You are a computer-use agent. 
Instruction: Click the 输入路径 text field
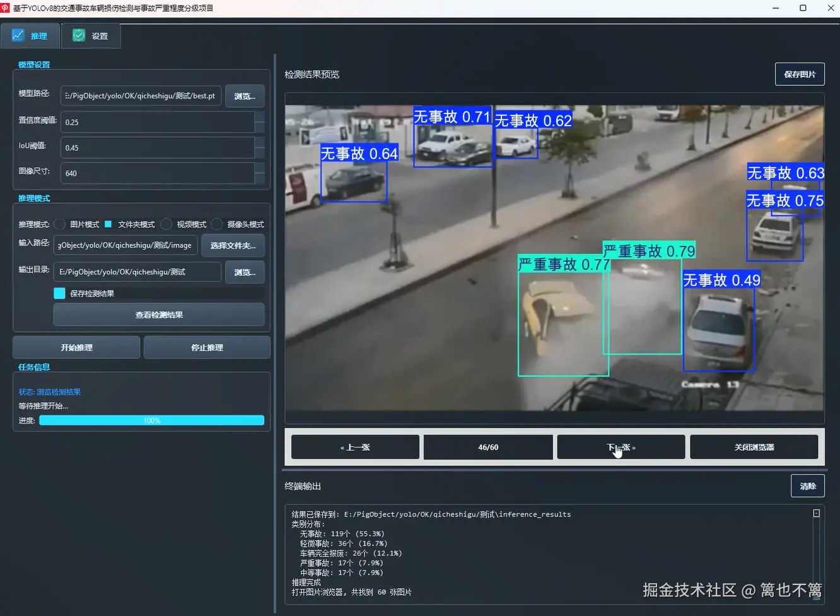(125, 245)
